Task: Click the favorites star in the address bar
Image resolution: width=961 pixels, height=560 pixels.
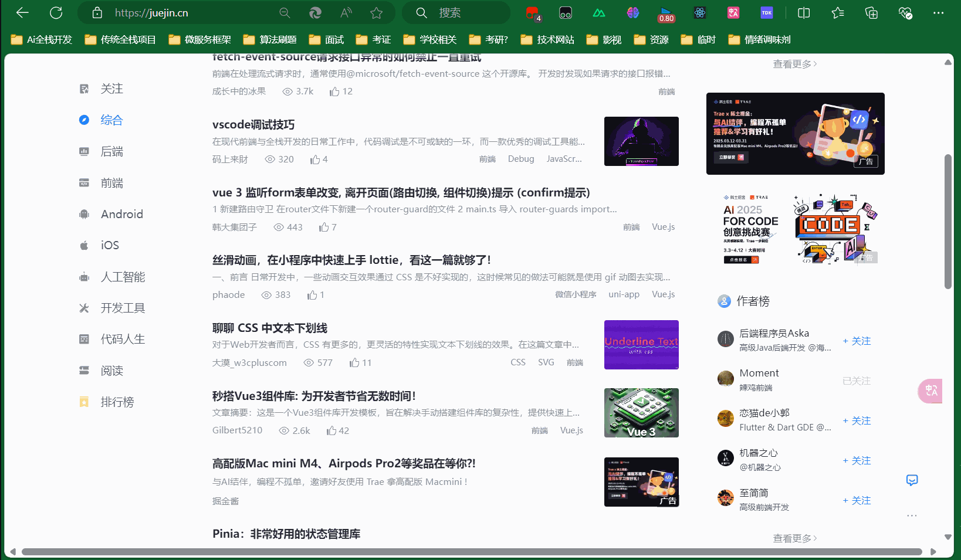Action: coord(377,12)
